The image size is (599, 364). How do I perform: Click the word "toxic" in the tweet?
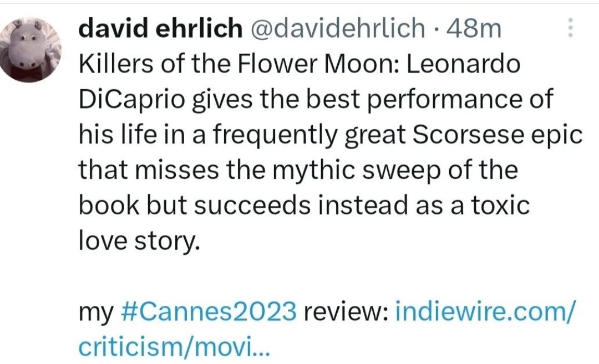pos(499,206)
